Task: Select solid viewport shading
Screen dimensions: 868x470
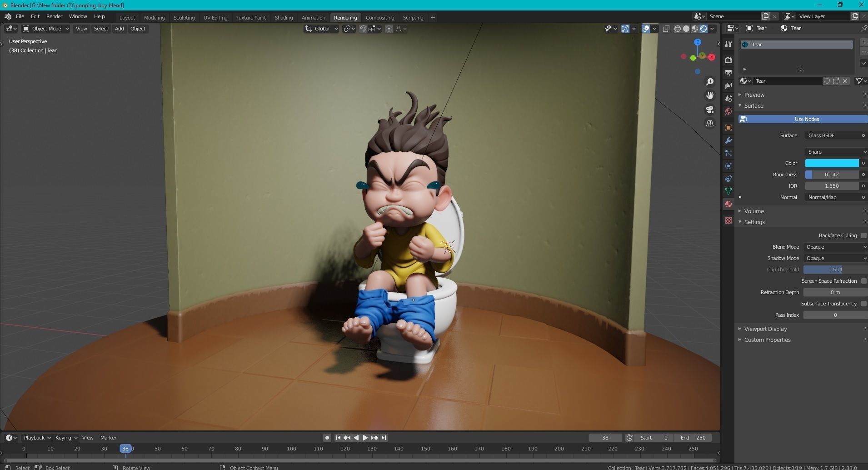Action: click(686, 29)
